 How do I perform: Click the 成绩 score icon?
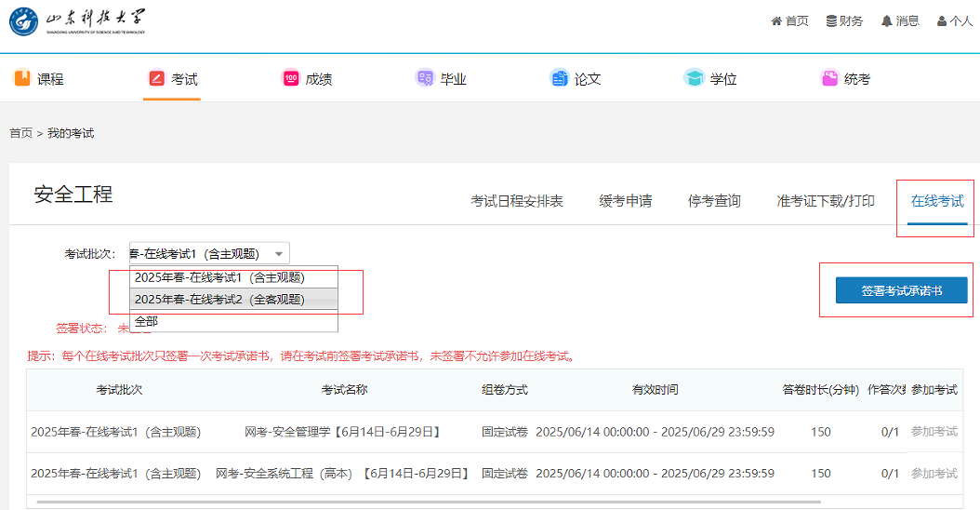pos(291,79)
